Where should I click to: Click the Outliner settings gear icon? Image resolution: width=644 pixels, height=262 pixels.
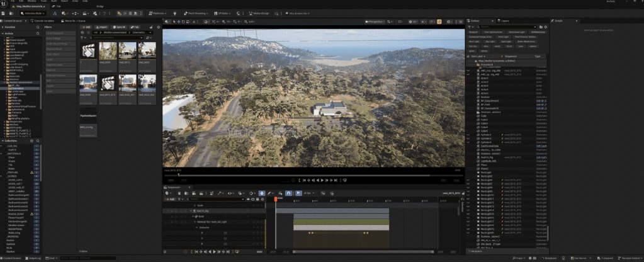pyautogui.click(x=546, y=26)
